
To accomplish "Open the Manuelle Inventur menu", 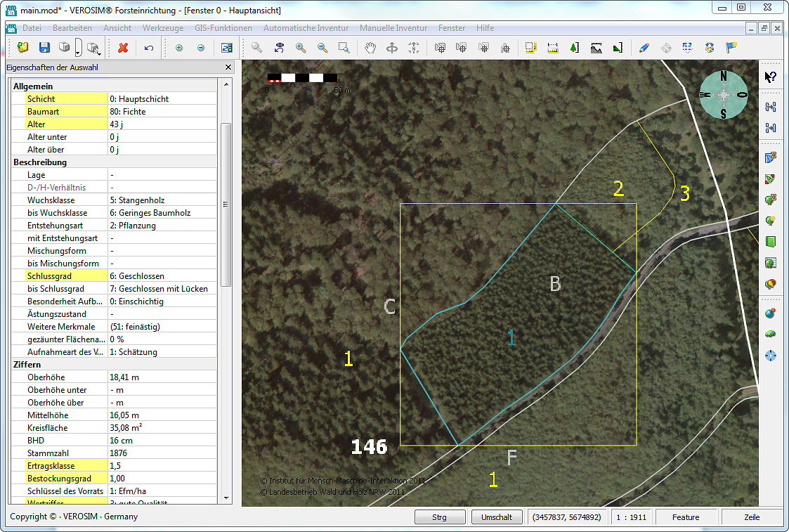I will pyautogui.click(x=393, y=28).
